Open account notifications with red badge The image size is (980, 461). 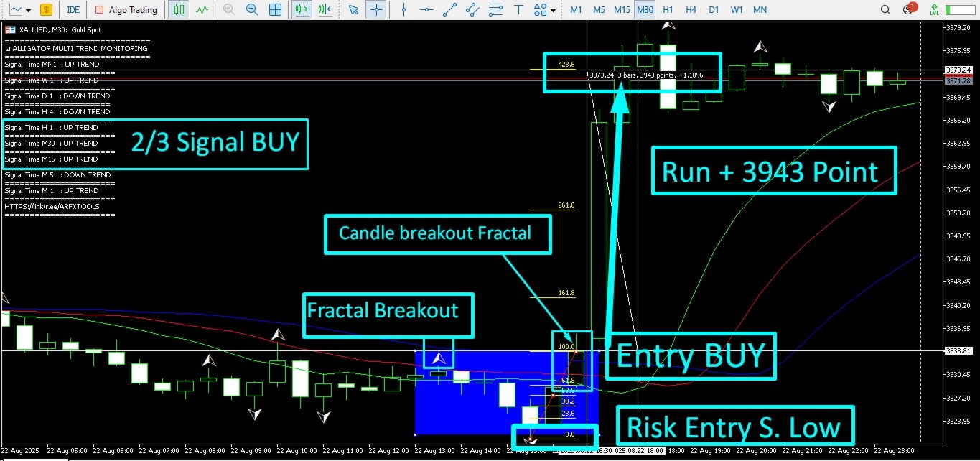pyautogui.click(x=910, y=9)
